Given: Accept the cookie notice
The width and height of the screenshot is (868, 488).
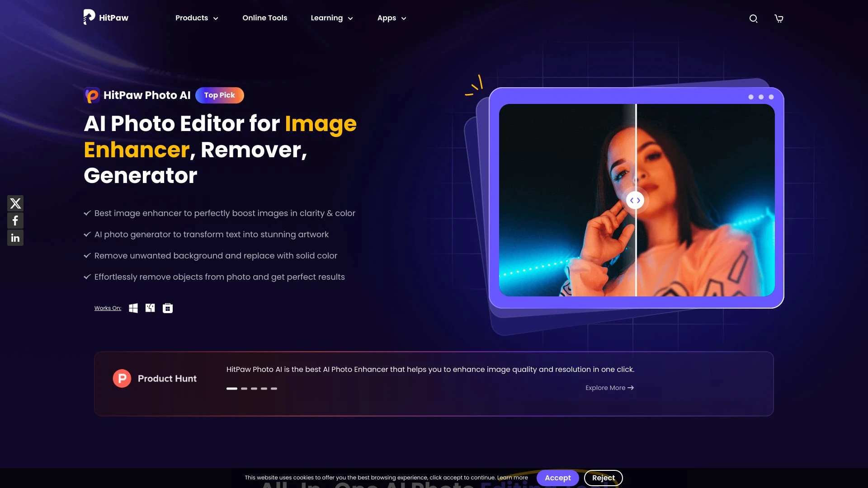Looking at the screenshot, I should tap(558, 478).
